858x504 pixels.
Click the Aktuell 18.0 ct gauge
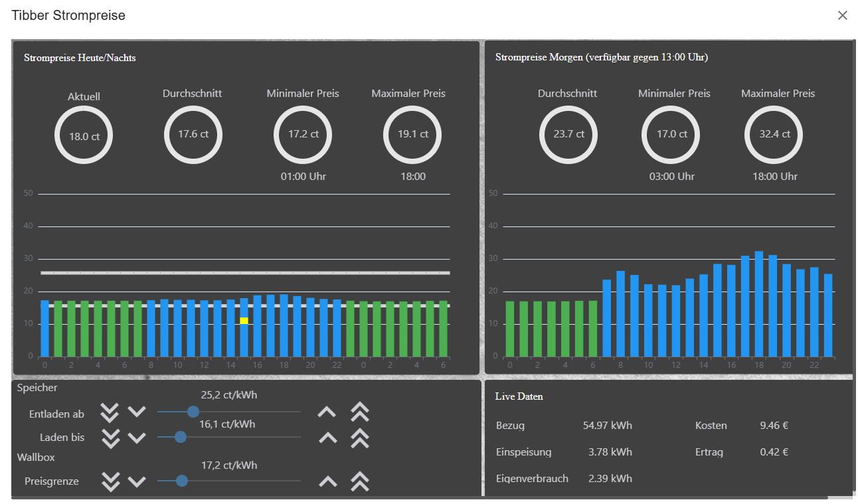point(84,136)
